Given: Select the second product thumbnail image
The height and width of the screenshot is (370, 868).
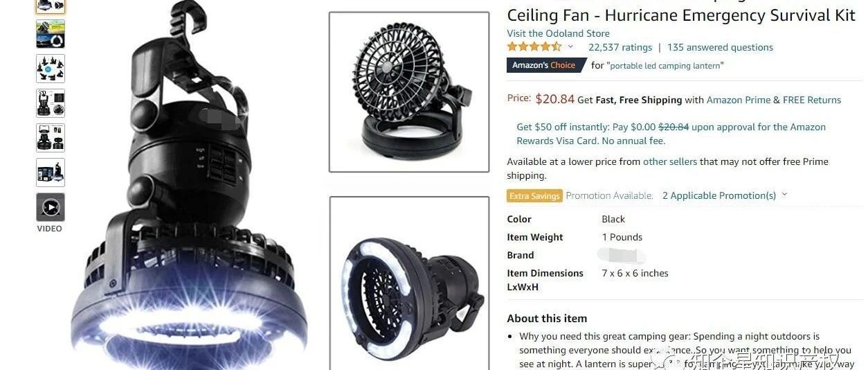Looking at the screenshot, I should 51,34.
